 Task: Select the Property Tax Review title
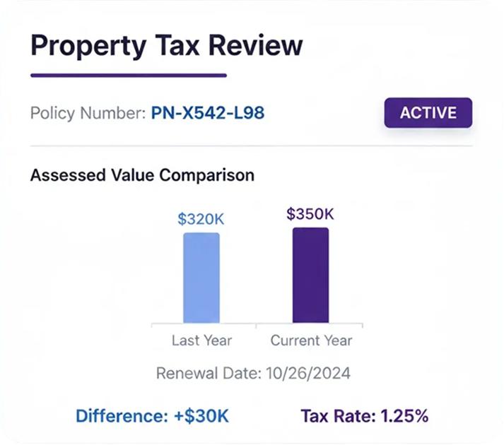[x=166, y=45]
